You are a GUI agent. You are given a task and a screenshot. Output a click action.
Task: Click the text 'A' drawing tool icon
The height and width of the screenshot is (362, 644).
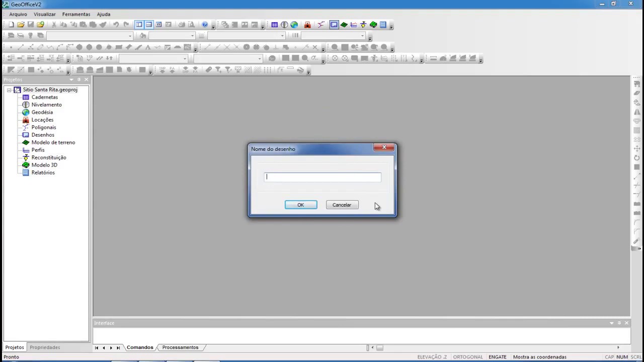[x=148, y=47]
